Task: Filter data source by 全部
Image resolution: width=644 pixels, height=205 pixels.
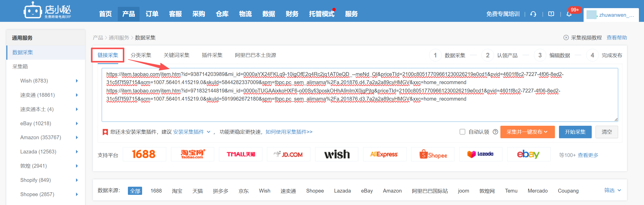Action: [135, 191]
